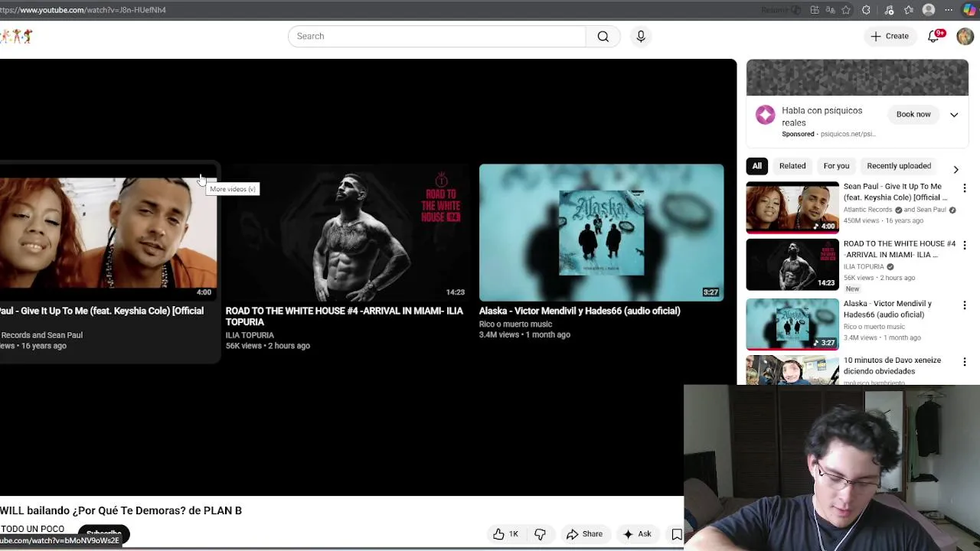Click endscreen title ROAD TO THE WHITE HOUSE #4
This screenshot has height=551, width=980.
click(x=344, y=316)
